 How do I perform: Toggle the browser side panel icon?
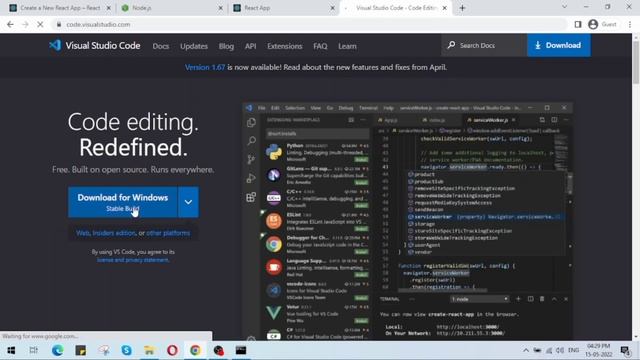[x=578, y=24]
